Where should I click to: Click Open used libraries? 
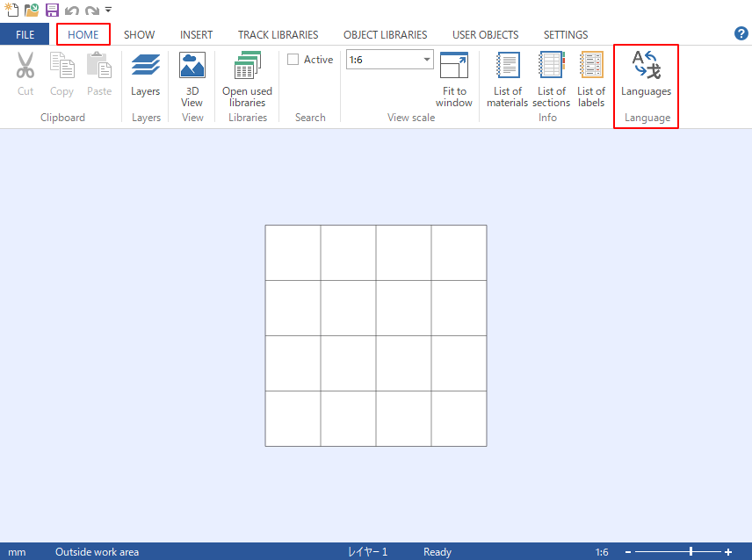click(247, 80)
